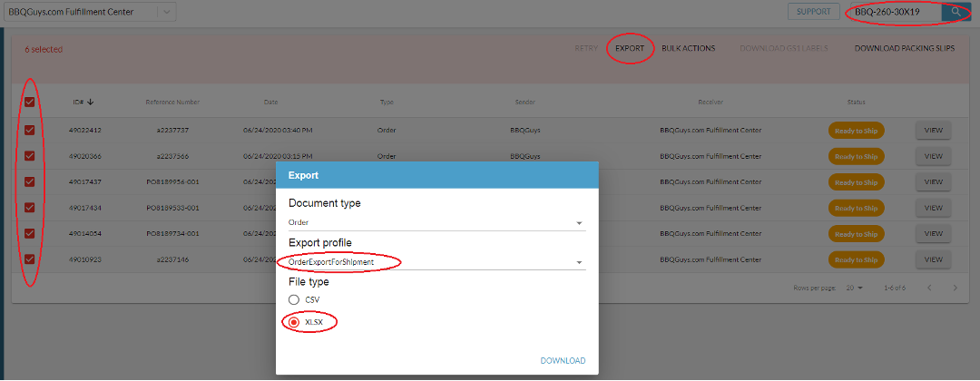View order 49022412

[933, 131]
